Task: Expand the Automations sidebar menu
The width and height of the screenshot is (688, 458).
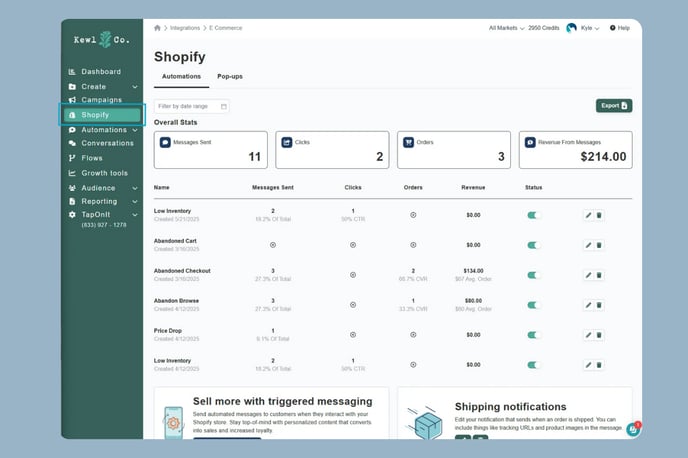Action: (135, 130)
